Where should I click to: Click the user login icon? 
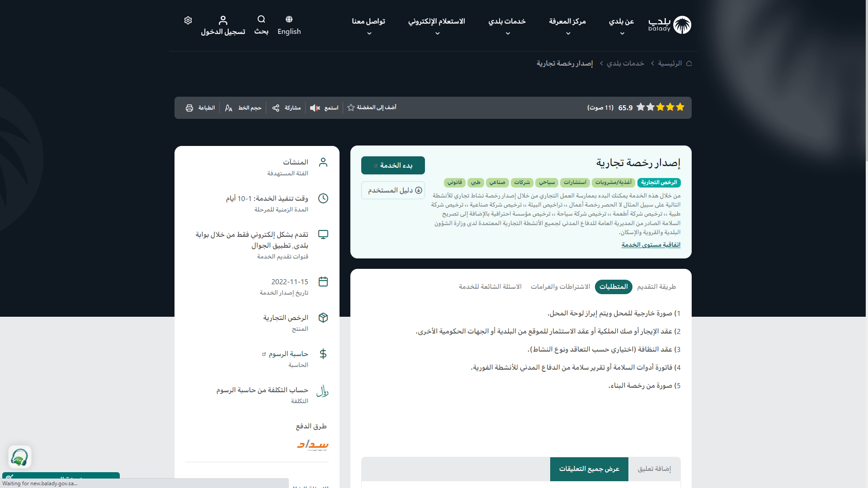point(223,20)
